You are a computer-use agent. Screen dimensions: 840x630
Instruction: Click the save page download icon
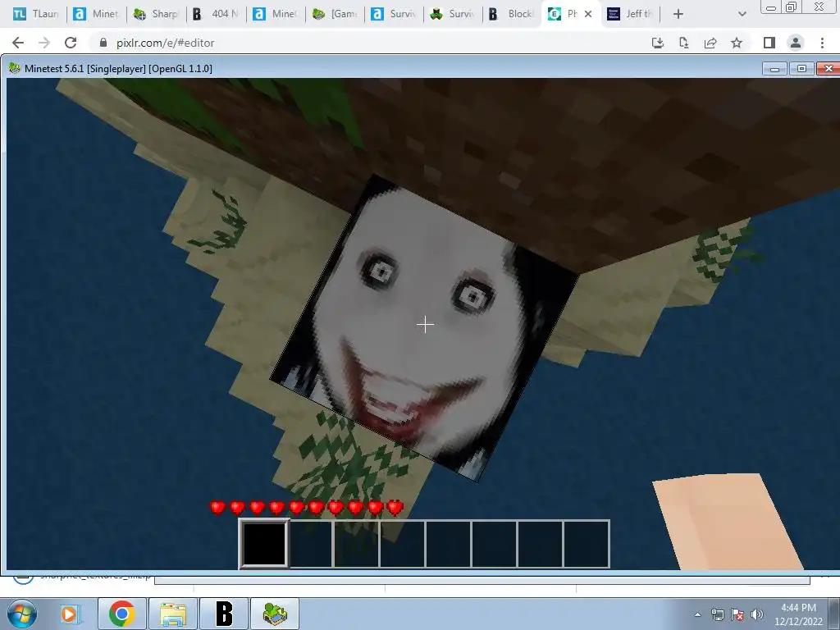pyautogui.click(x=684, y=43)
